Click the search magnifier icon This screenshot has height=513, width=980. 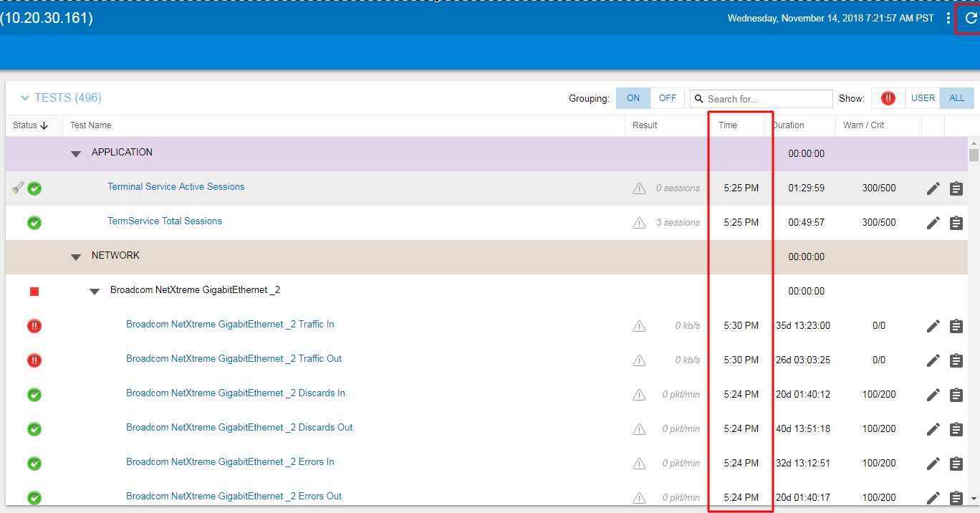click(x=699, y=99)
